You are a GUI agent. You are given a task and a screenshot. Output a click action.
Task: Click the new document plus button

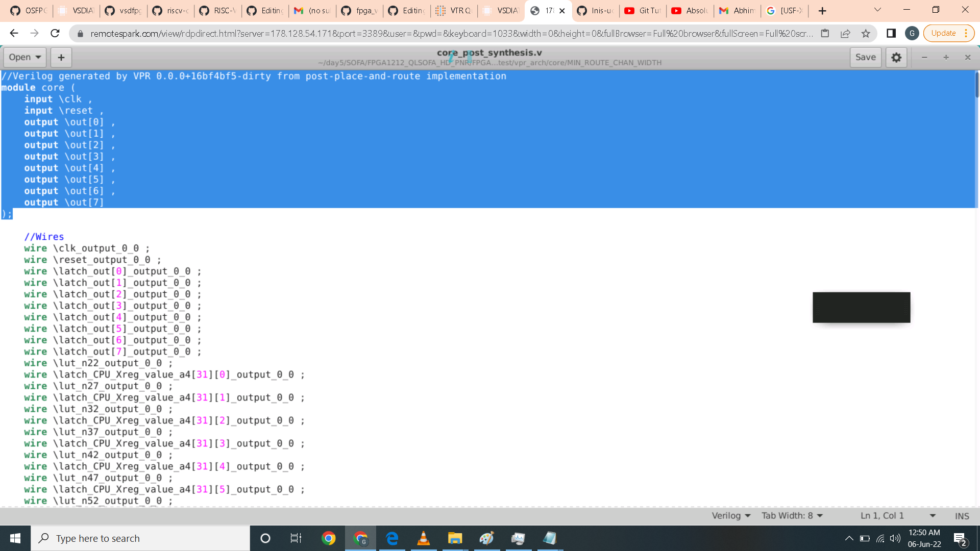coord(61,57)
